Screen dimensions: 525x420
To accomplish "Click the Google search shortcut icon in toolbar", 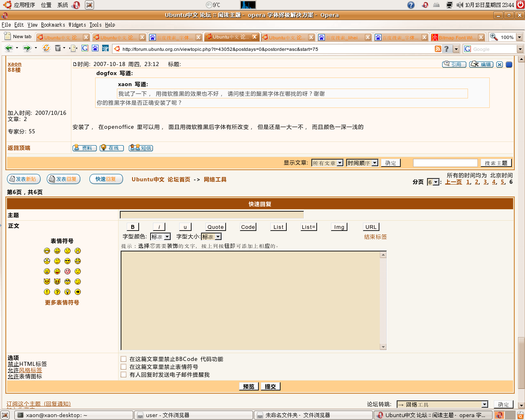I will [x=85, y=48].
